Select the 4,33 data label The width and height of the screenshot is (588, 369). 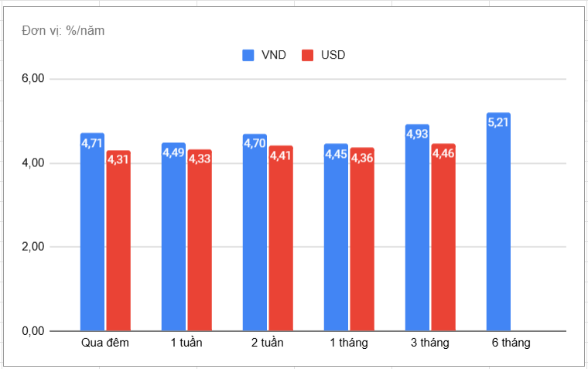[x=199, y=159]
